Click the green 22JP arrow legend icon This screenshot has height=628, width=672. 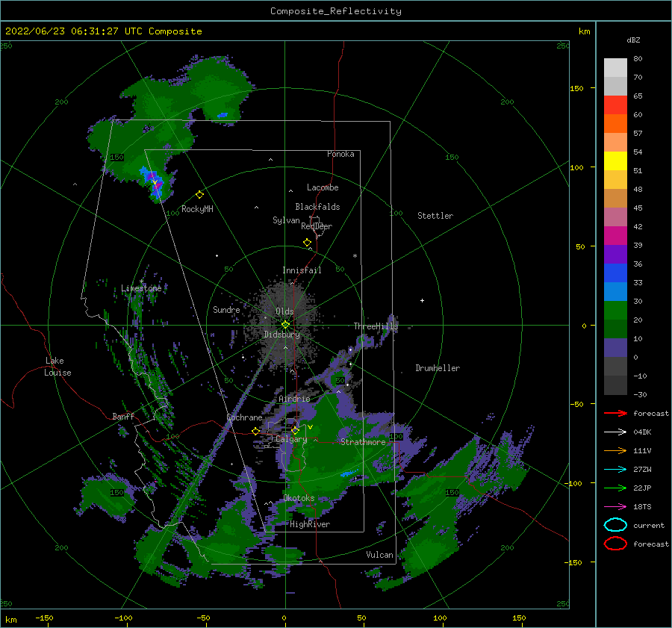point(615,488)
